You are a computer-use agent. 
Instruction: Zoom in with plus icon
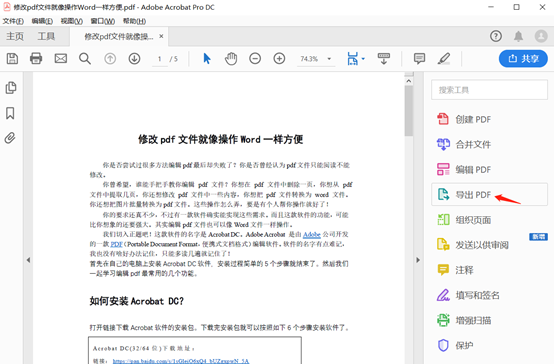point(279,59)
